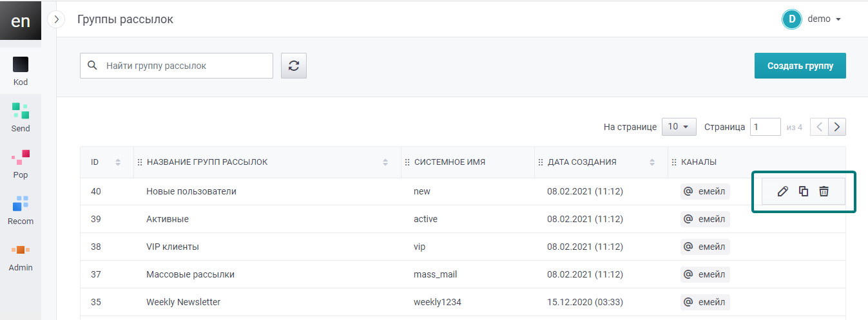868x320 pixels.
Task: Click the 'Каналы' column header label
Action: pos(699,162)
